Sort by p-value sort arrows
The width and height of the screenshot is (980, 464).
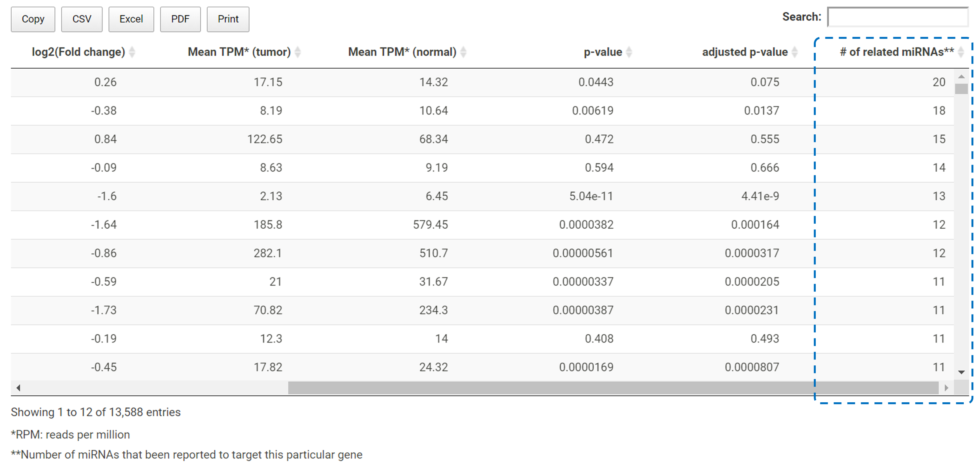pos(629,52)
